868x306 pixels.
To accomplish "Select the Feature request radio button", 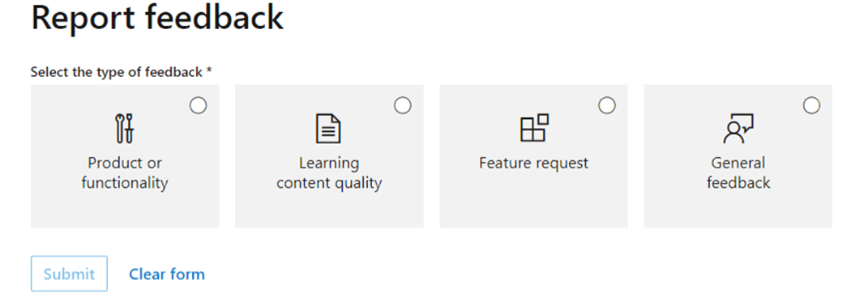I will point(607,105).
